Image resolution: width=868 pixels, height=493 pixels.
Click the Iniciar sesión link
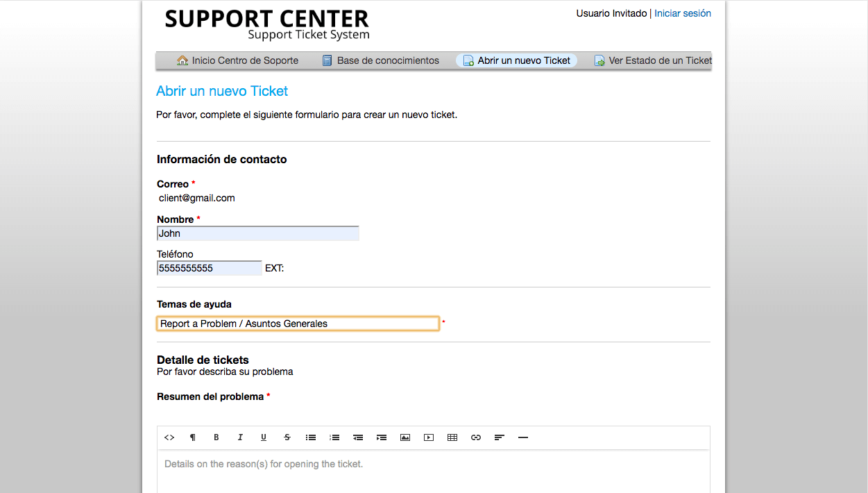(x=683, y=13)
